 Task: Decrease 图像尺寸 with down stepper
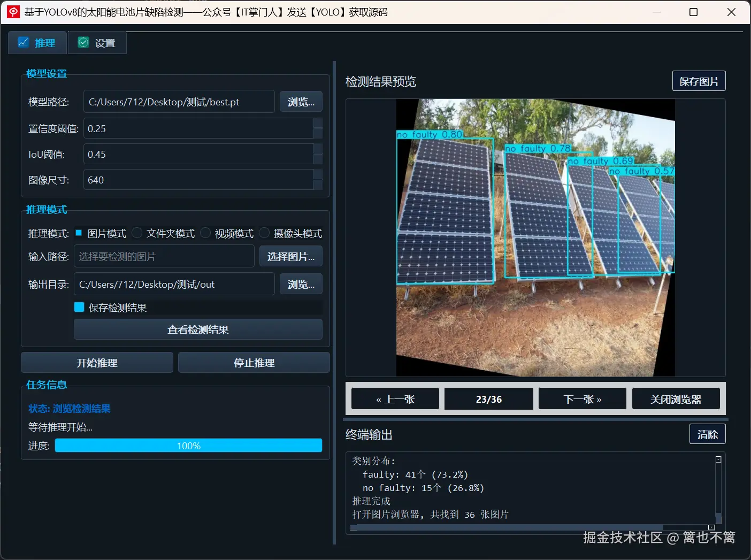pos(318,185)
